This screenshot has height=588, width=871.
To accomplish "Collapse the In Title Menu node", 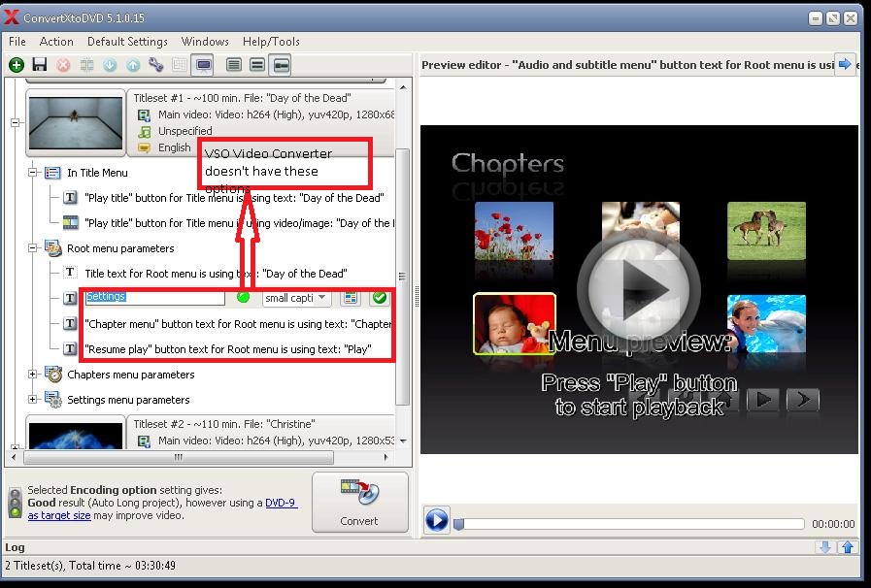I will pos(33,173).
